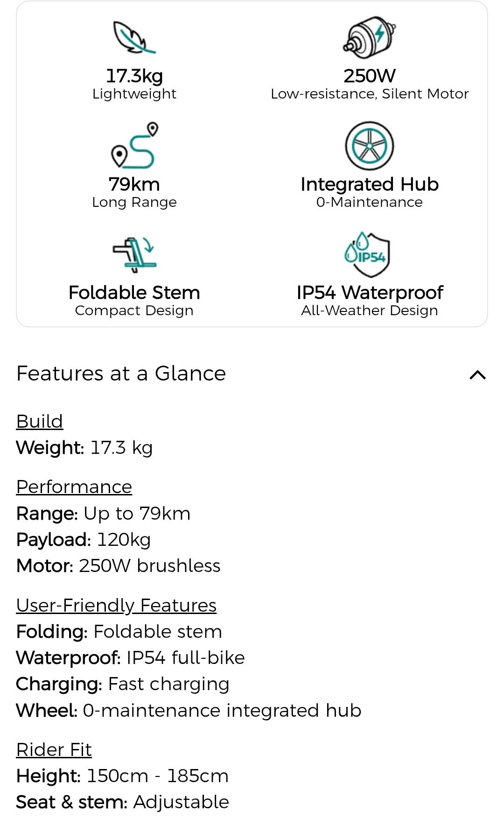Select the Payload: 120kg line
Screen dimensions: 504x819
pos(84,540)
